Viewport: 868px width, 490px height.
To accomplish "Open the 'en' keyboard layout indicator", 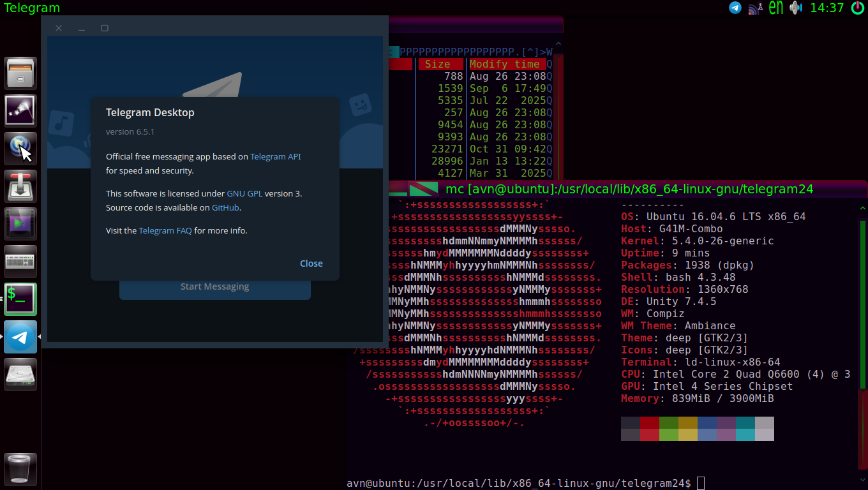I will coord(775,8).
